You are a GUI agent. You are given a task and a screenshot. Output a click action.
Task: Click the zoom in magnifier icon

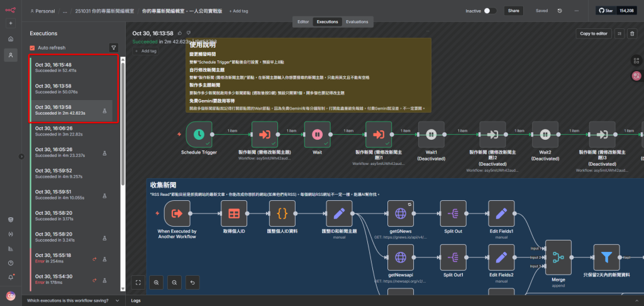point(156,282)
